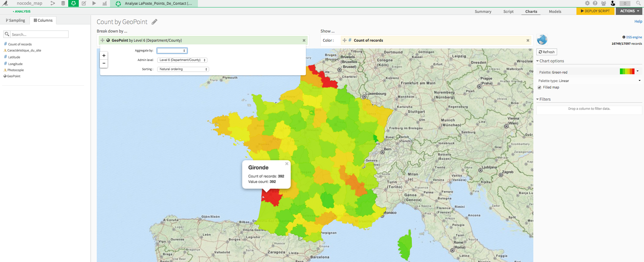Click the administration gear icon

click(587, 3)
